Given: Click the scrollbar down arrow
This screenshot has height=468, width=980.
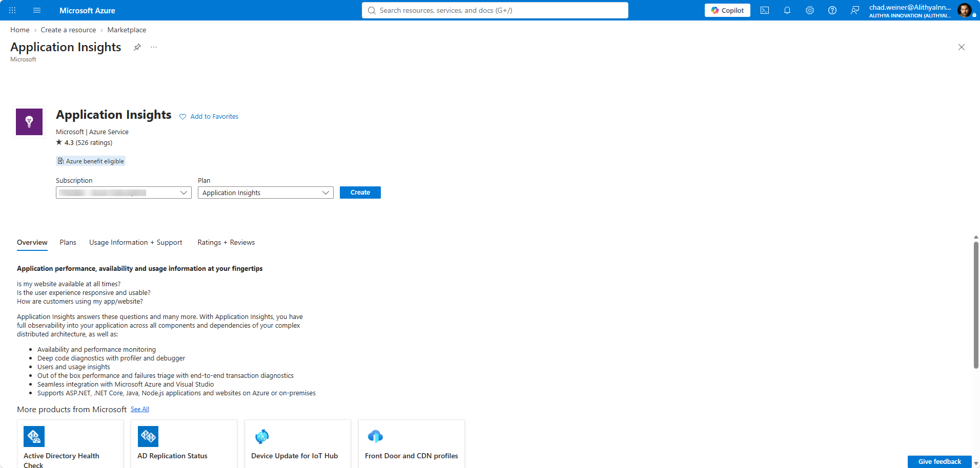Looking at the screenshot, I should (x=976, y=464).
